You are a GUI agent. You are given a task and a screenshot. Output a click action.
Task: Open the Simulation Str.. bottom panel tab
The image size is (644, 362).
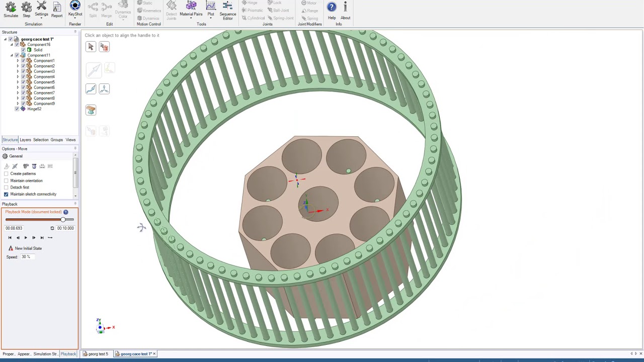point(45,354)
